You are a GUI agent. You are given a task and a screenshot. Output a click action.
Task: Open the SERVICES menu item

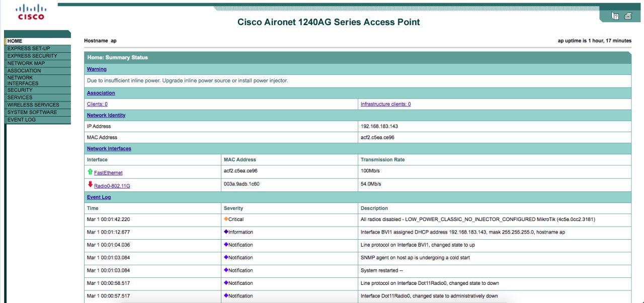pyautogui.click(x=38, y=97)
